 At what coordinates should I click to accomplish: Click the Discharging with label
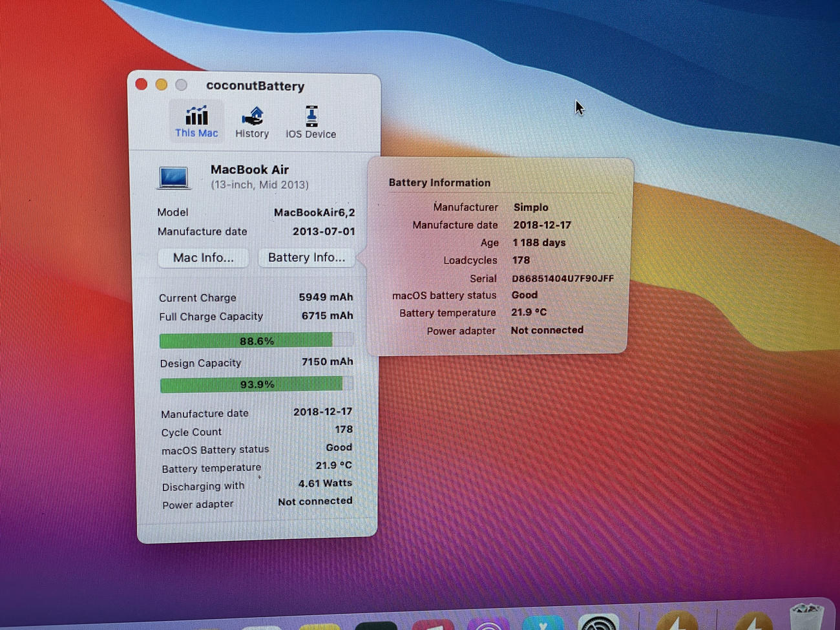204,487
